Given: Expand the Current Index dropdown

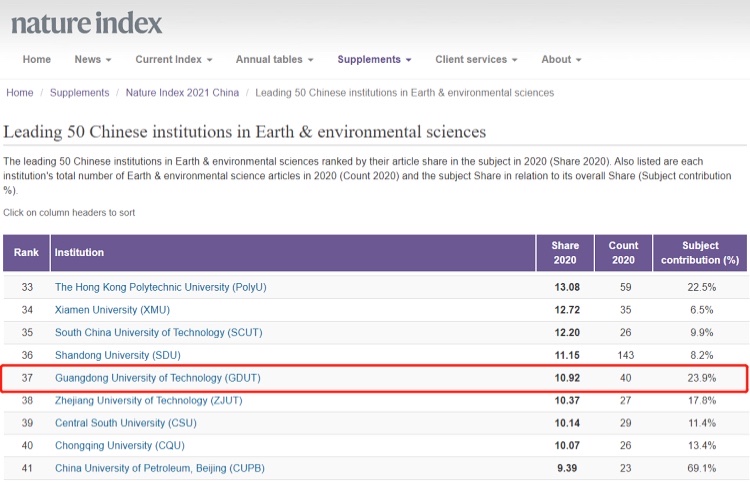Looking at the screenshot, I should click(173, 59).
